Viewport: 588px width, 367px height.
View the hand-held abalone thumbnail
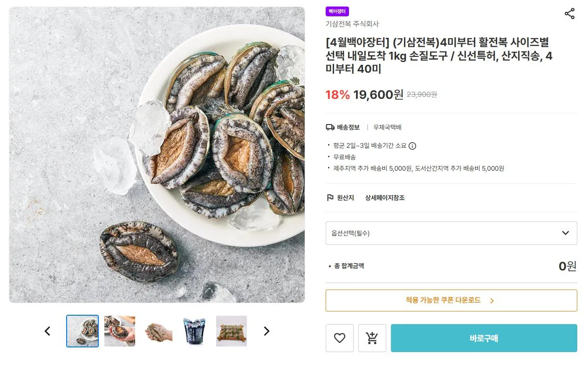(x=157, y=331)
